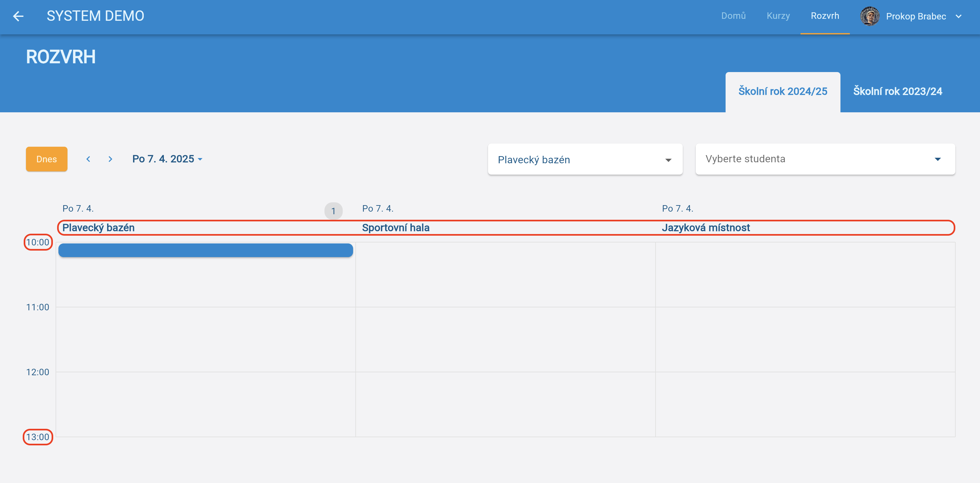980x483 pixels.
Task: Open the Kurzy navigation tab
Action: point(778,16)
